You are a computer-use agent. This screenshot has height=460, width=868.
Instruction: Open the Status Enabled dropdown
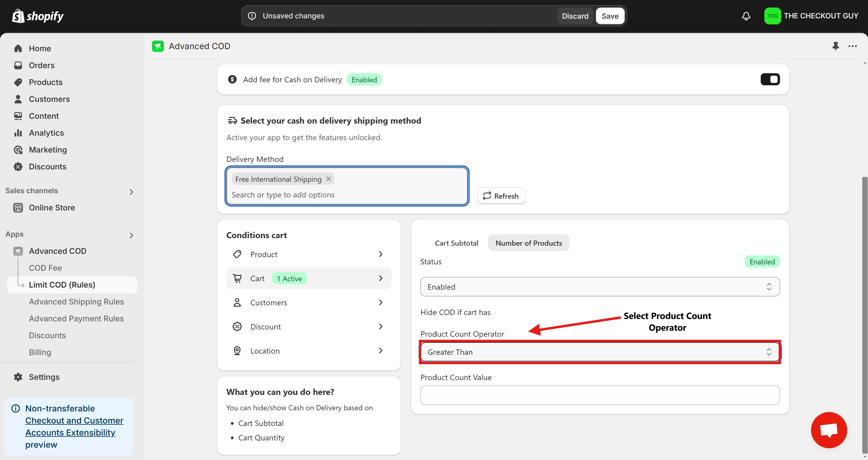pyautogui.click(x=600, y=287)
